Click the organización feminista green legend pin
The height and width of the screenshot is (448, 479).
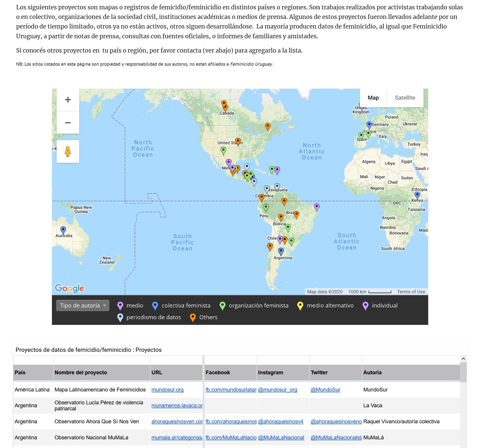click(x=223, y=306)
